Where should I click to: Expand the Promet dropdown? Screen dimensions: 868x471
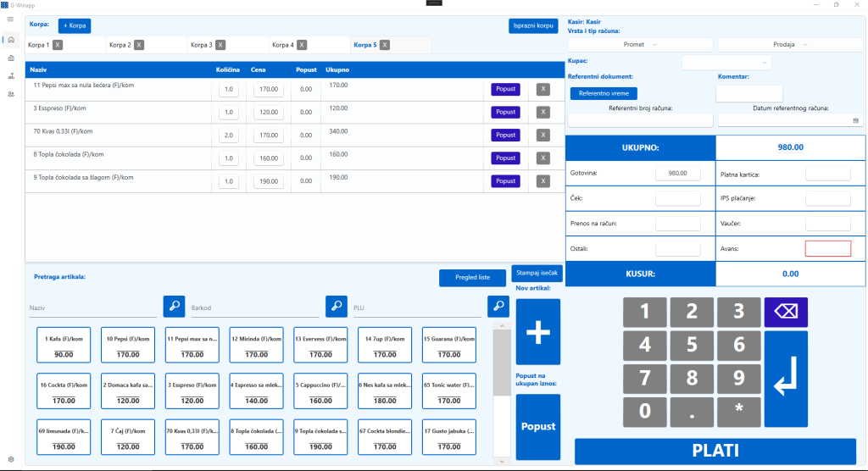(640, 44)
